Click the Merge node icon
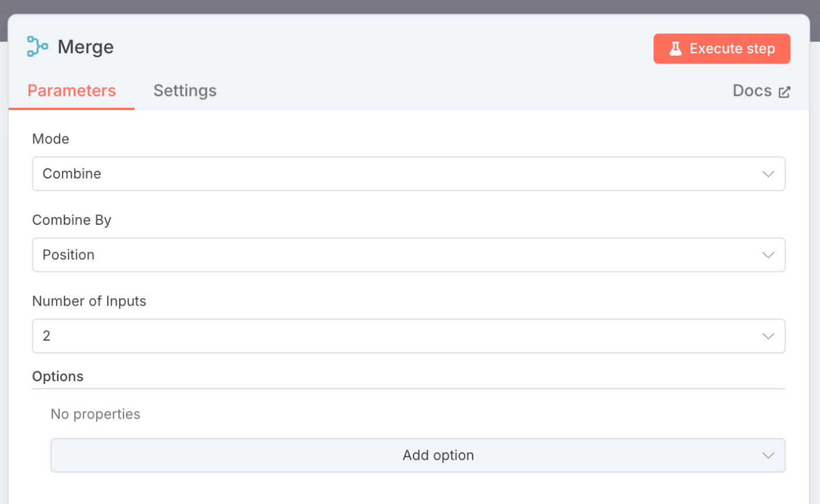Screen dimensions: 820x504 [37, 47]
